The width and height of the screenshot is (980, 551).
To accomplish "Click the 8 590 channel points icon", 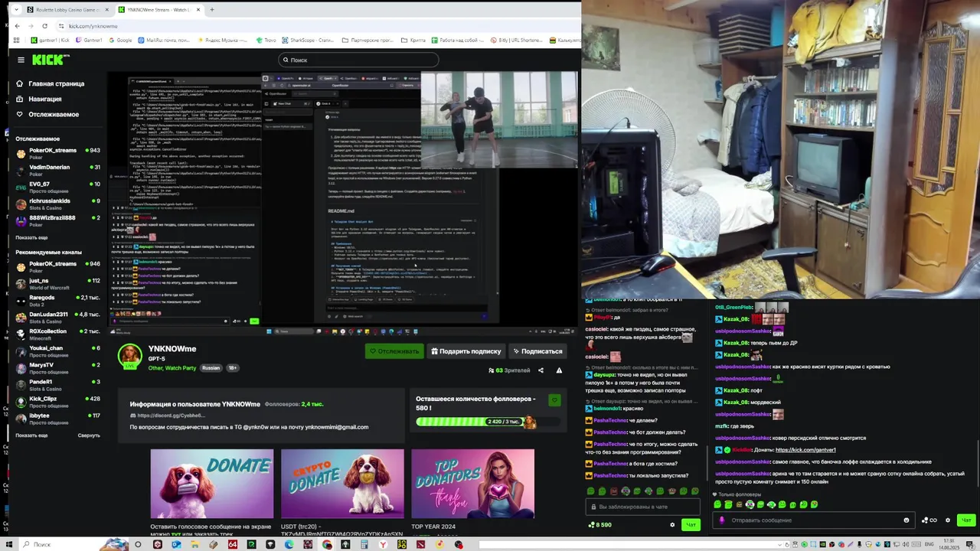I will (x=599, y=525).
